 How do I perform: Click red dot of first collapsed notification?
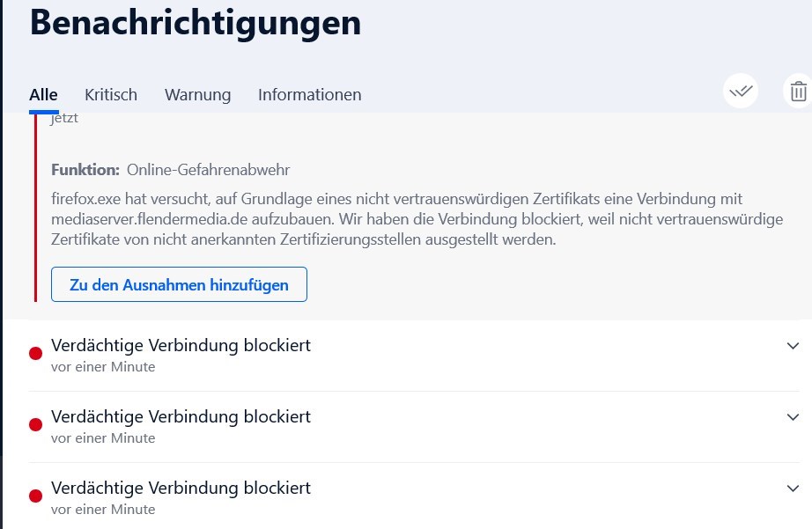[36, 354]
